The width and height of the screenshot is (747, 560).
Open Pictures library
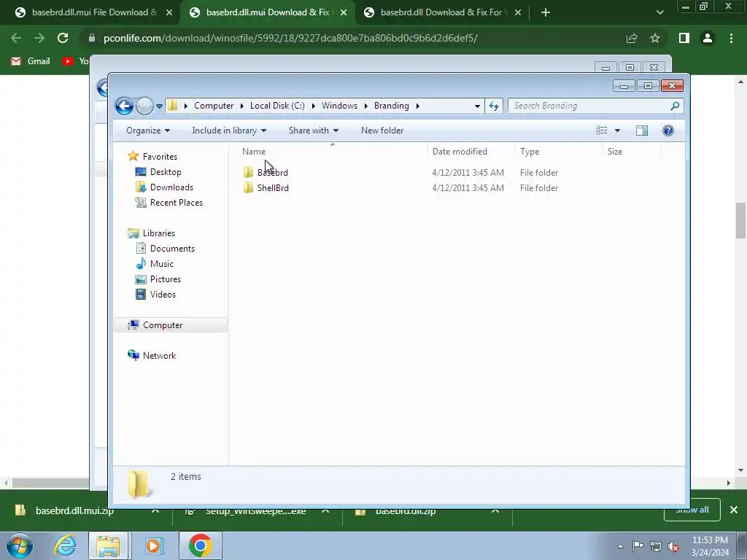coord(166,279)
